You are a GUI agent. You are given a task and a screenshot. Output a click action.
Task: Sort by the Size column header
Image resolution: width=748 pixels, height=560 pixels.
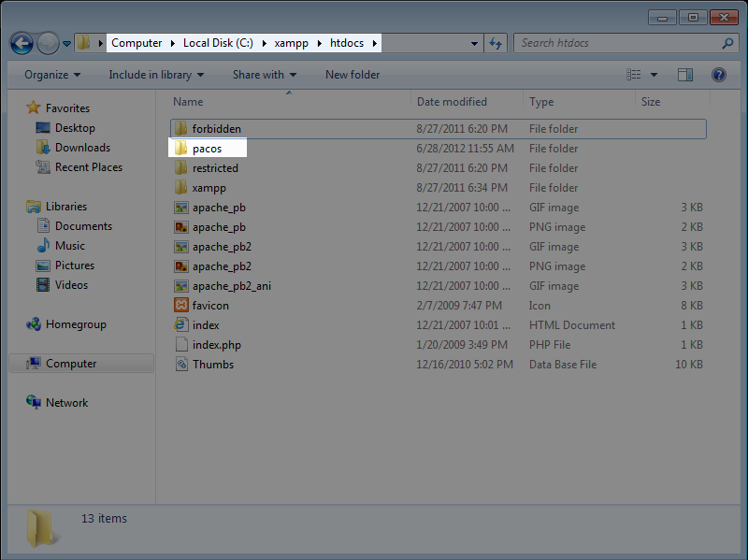(x=651, y=102)
